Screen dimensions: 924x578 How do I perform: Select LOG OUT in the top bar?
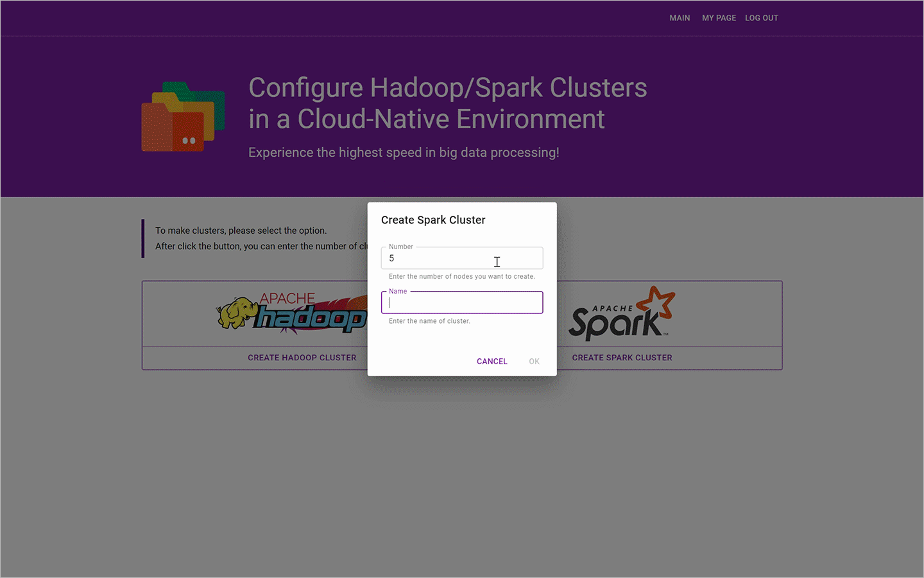(762, 18)
